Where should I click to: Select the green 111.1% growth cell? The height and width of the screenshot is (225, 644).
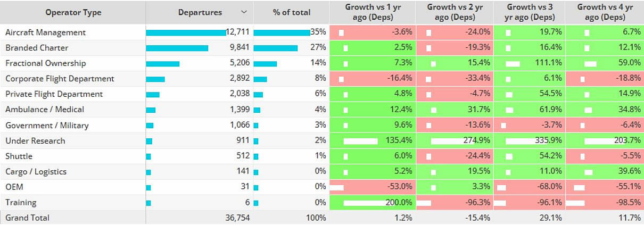point(530,63)
